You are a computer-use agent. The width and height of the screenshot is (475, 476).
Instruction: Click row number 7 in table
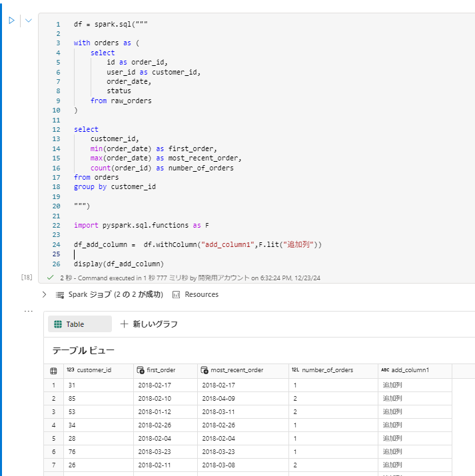53,465
